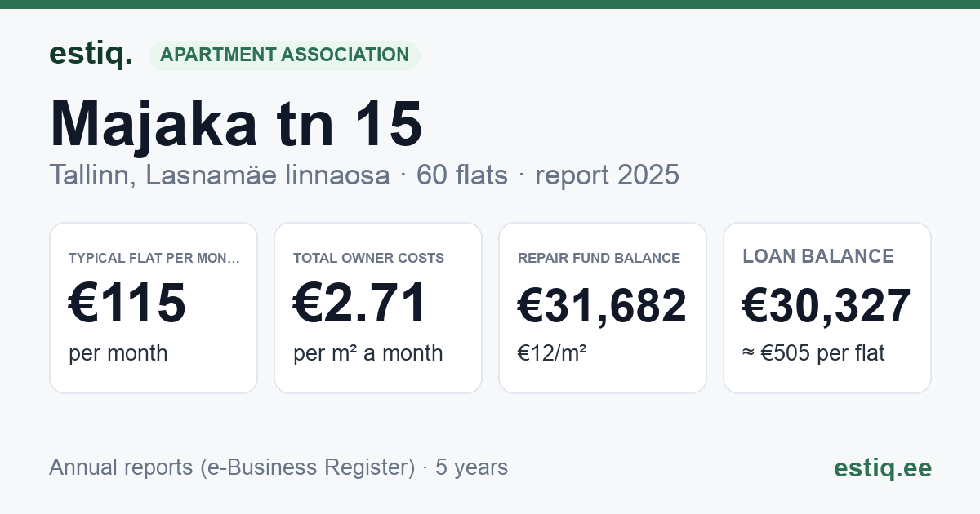
Task: Open the Repair fund balance card
Action: [603, 308]
